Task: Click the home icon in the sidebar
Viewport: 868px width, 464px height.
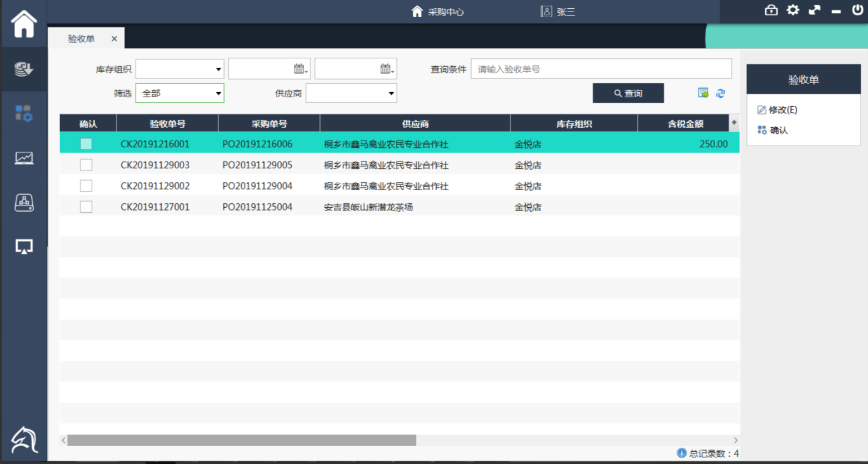Action: click(x=24, y=24)
